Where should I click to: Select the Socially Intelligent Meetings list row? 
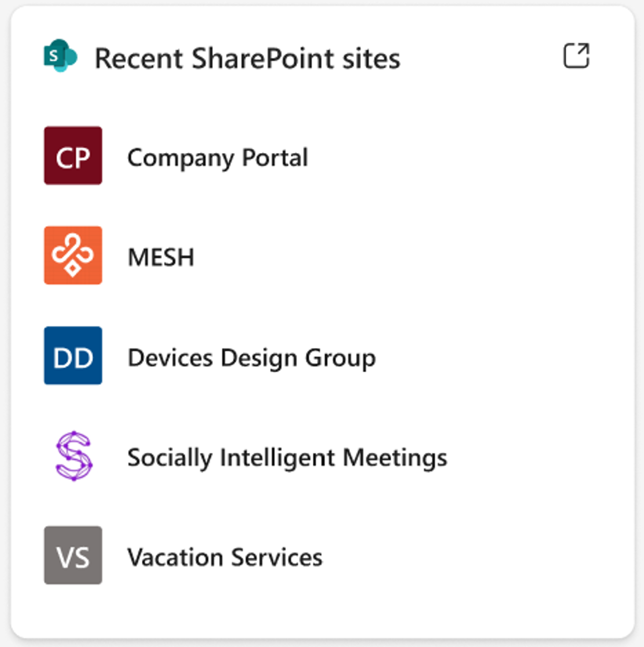pyautogui.click(x=287, y=457)
